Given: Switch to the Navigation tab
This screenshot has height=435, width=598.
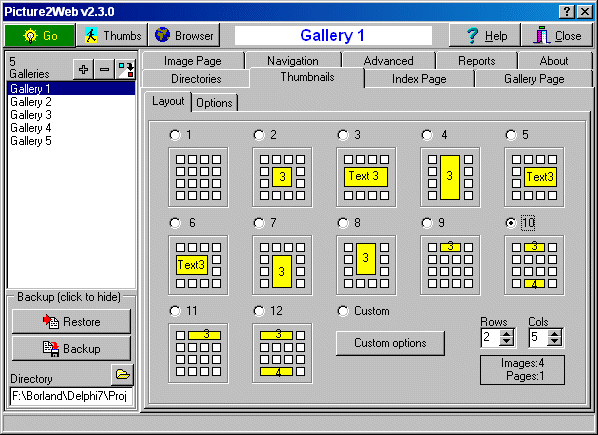Looking at the screenshot, I should point(293,61).
